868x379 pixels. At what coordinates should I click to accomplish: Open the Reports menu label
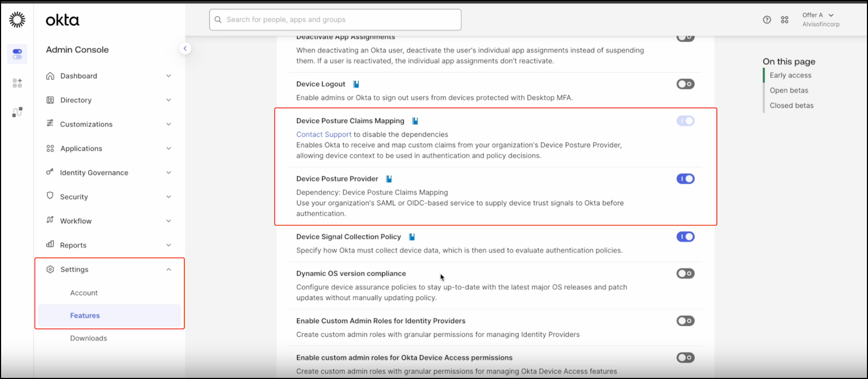click(x=74, y=245)
